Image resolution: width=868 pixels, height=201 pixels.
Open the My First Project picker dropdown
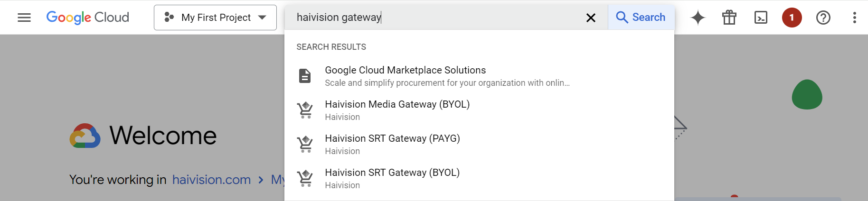tap(215, 18)
